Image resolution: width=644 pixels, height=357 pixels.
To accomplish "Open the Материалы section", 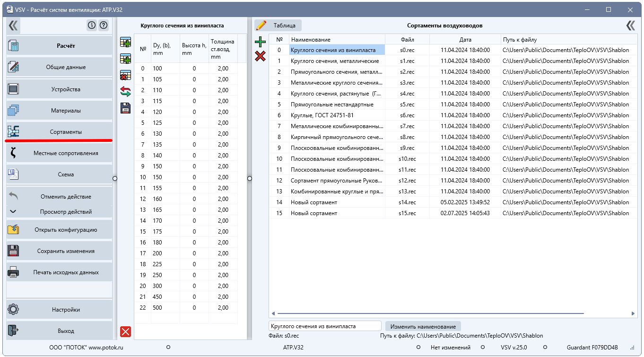I will (60, 111).
